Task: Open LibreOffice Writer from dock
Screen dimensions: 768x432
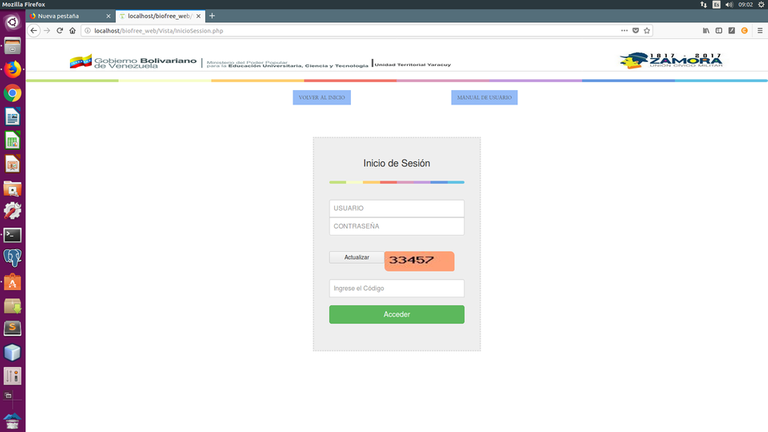Action: click(x=12, y=117)
